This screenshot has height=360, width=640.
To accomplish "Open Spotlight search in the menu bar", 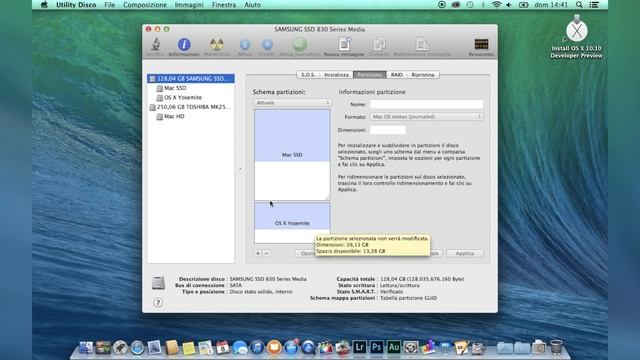I will (x=579, y=5).
